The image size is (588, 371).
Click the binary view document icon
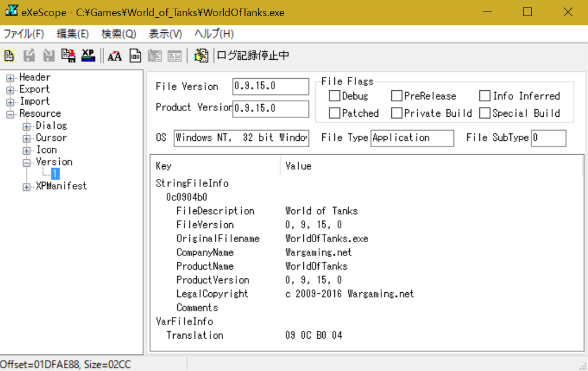135,56
